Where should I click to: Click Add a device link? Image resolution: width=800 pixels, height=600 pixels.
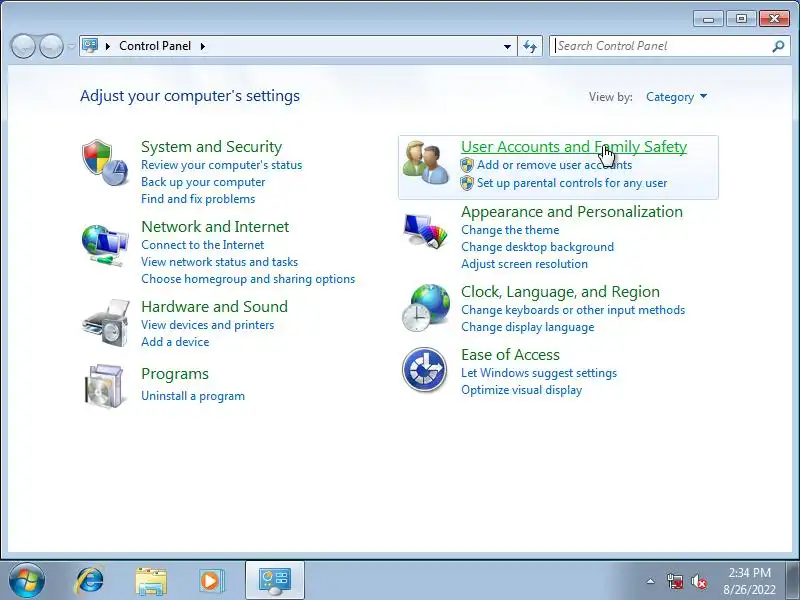point(175,342)
